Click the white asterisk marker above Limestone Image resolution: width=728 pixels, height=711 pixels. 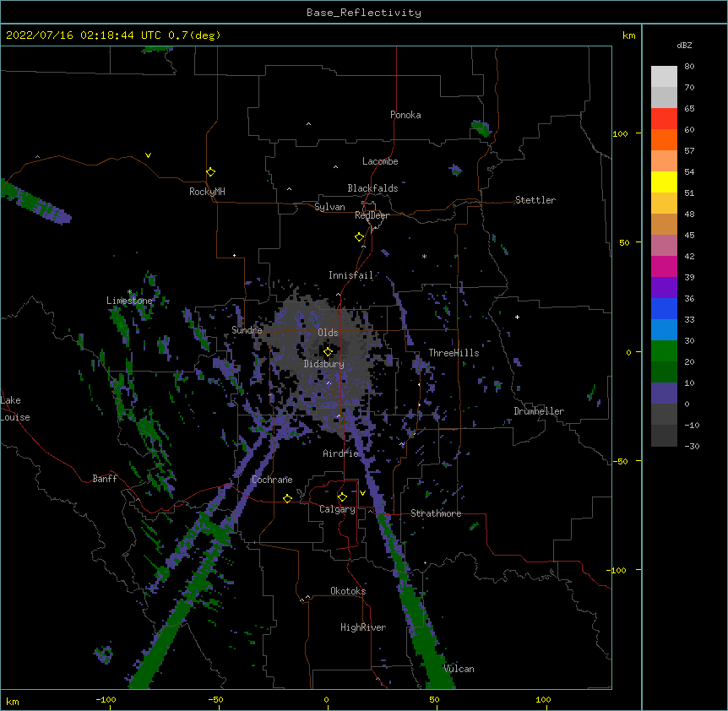point(130,292)
